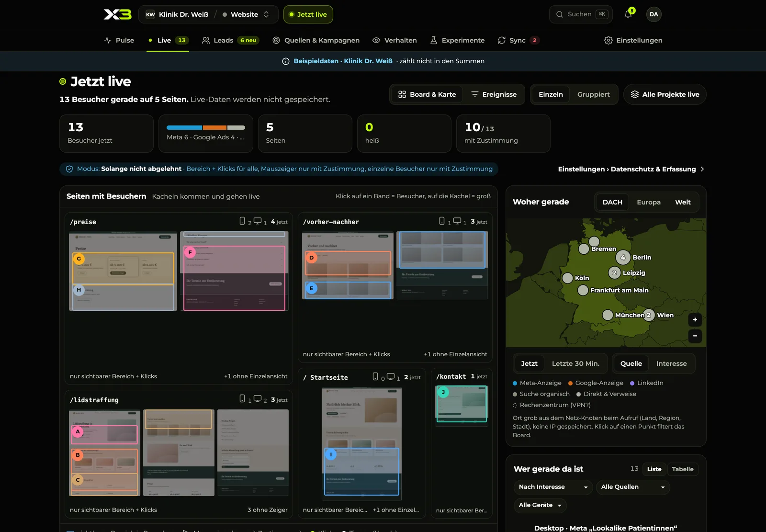The height and width of the screenshot is (532, 766).
Task: Open the Pulse tab
Action: [x=119, y=40]
